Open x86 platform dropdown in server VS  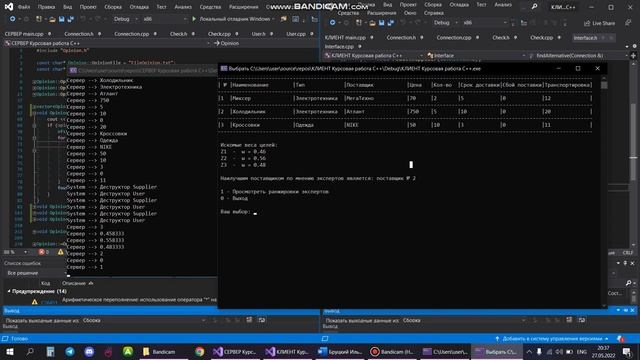pyautogui.click(x=165, y=19)
